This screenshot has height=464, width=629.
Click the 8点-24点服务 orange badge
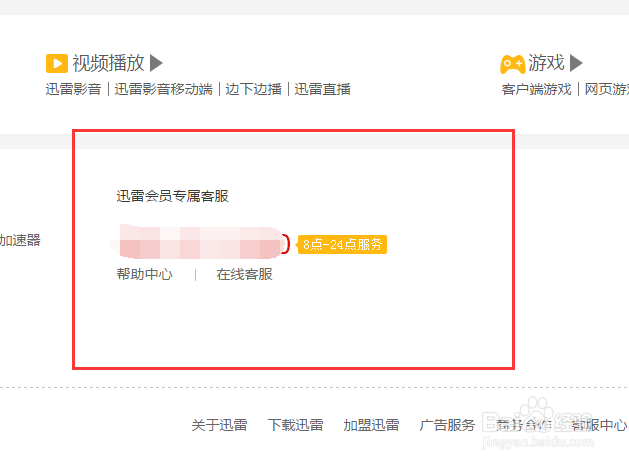point(342,244)
